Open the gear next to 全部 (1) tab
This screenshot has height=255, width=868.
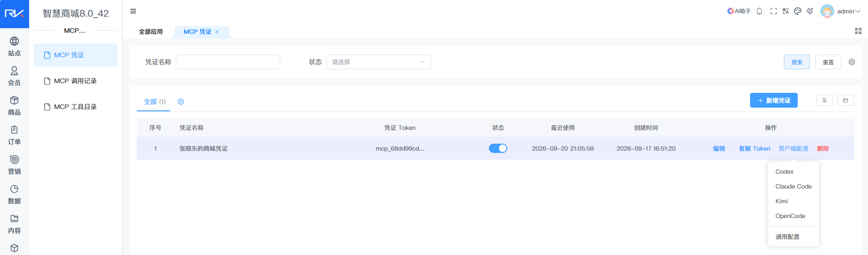(181, 102)
